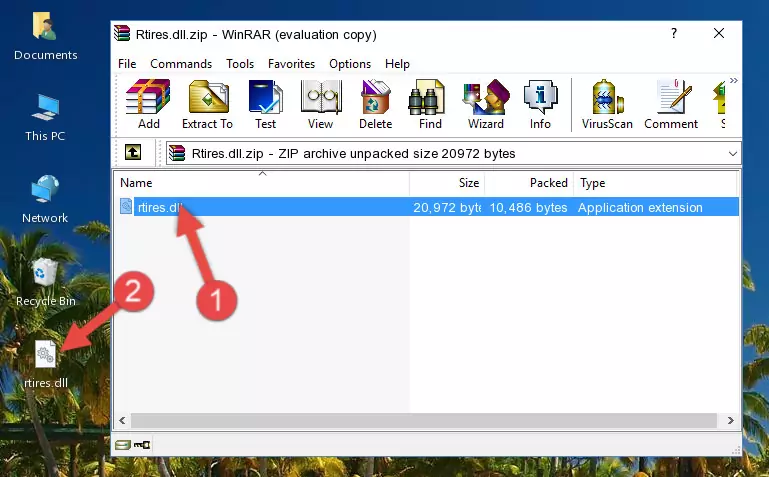Click the Add toolbar icon
Viewport: 769px width, 477px height.
[149, 104]
